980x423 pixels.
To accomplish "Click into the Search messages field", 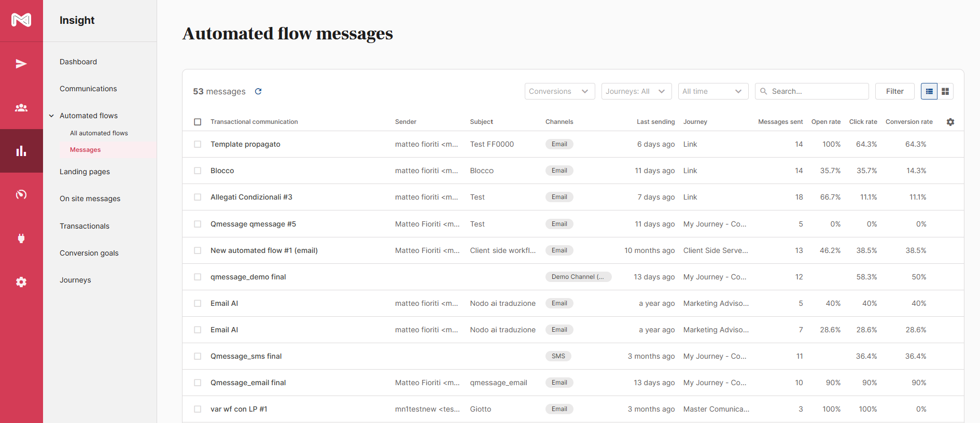I will [817, 91].
